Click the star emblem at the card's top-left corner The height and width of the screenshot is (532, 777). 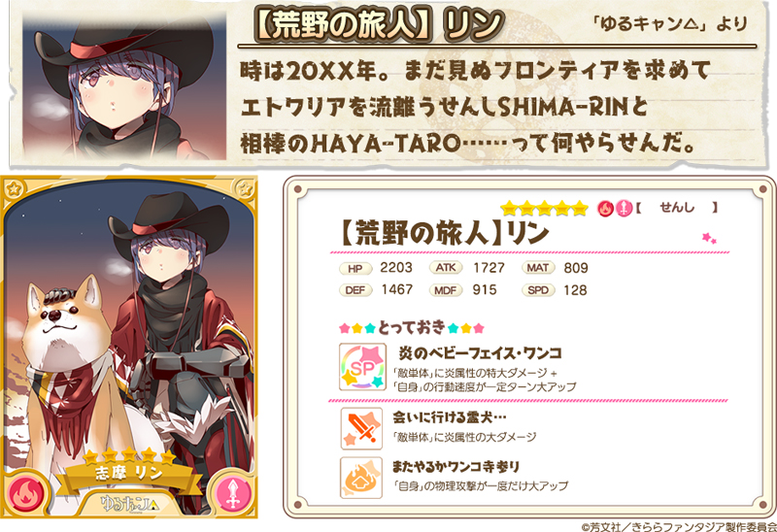(x=15, y=187)
